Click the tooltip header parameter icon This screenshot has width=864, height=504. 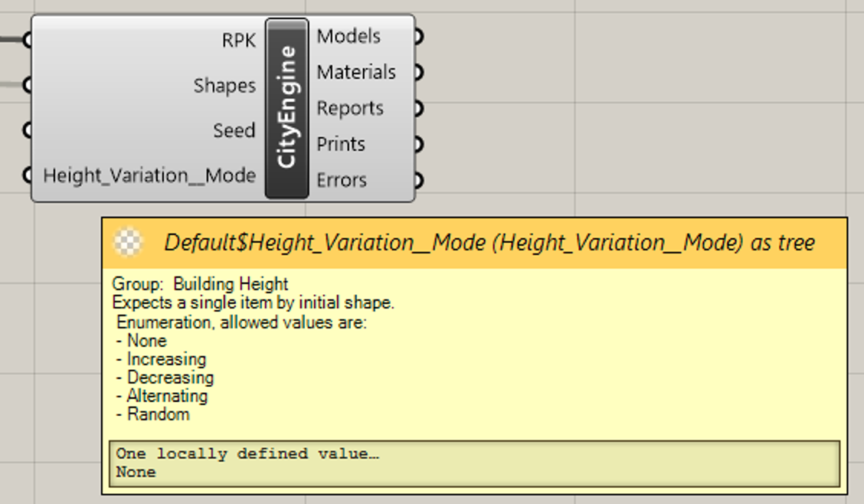click(128, 242)
